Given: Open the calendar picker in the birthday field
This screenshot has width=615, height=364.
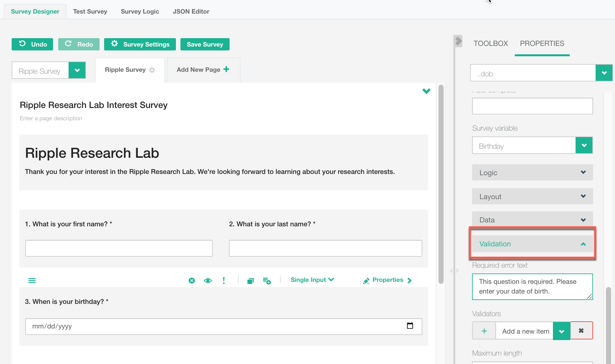Looking at the screenshot, I should click(x=410, y=326).
